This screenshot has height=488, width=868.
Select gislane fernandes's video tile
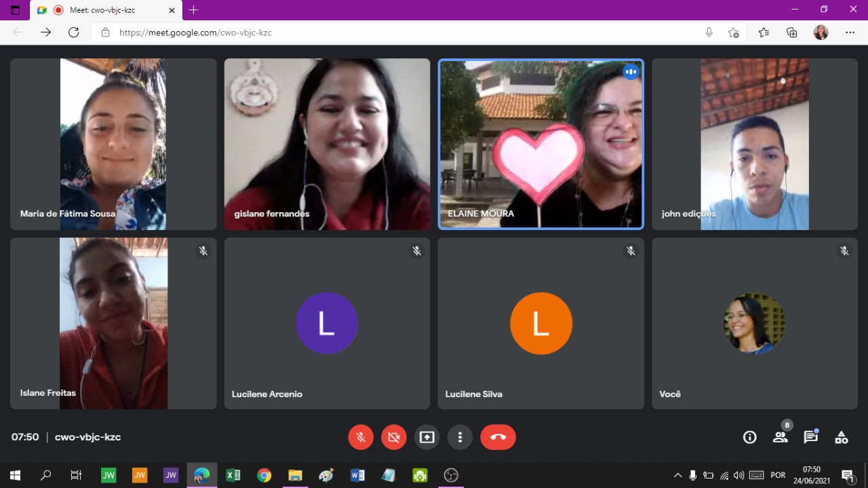327,144
